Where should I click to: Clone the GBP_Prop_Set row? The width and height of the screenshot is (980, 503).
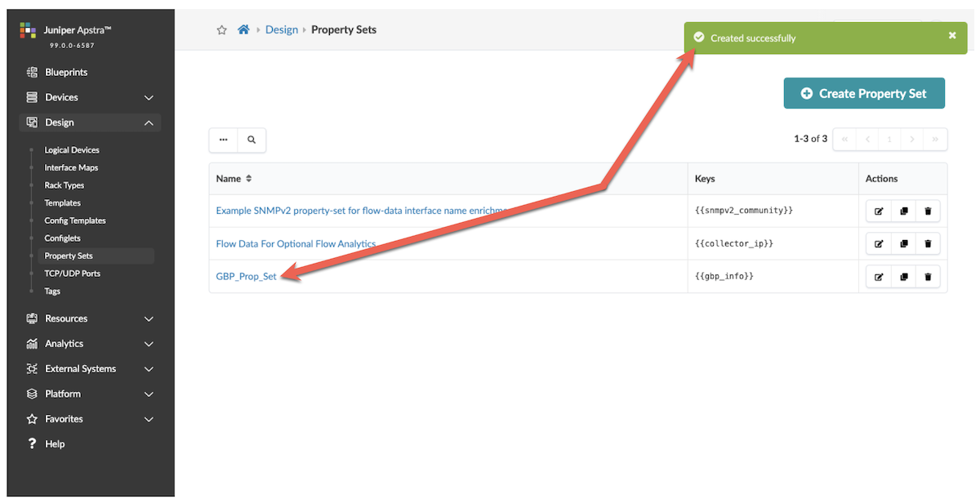tap(903, 277)
